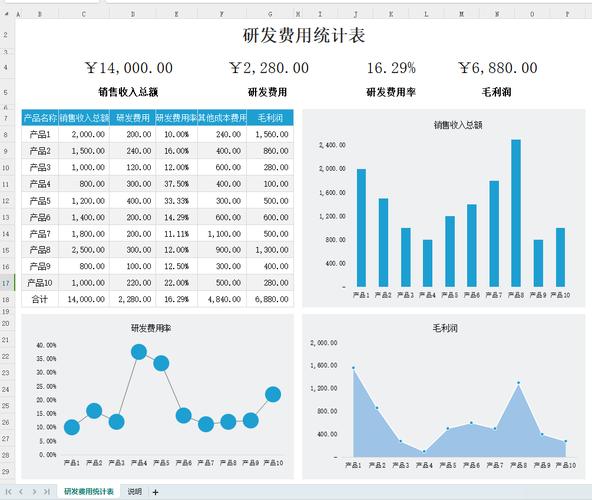Screen dimensions: 592x500
Task: Select cell 1,560.00 for 产品1
Action: 270,134
